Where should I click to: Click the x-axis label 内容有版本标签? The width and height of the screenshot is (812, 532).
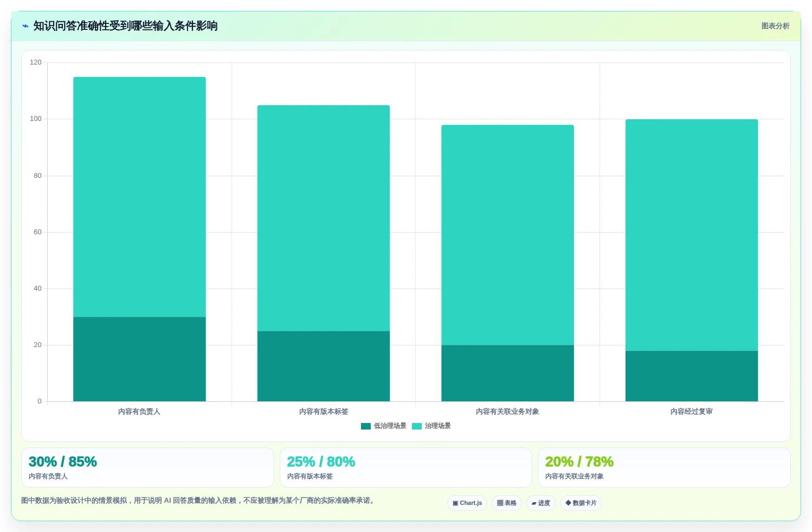(x=324, y=412)
